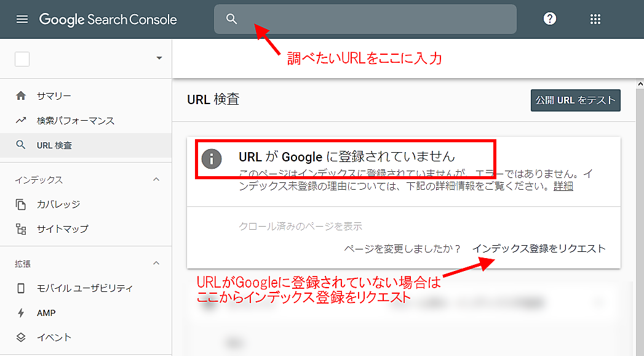
Task: Click the URL 検査 page heading
Action: pyautogui.click(x=213, y=100)
